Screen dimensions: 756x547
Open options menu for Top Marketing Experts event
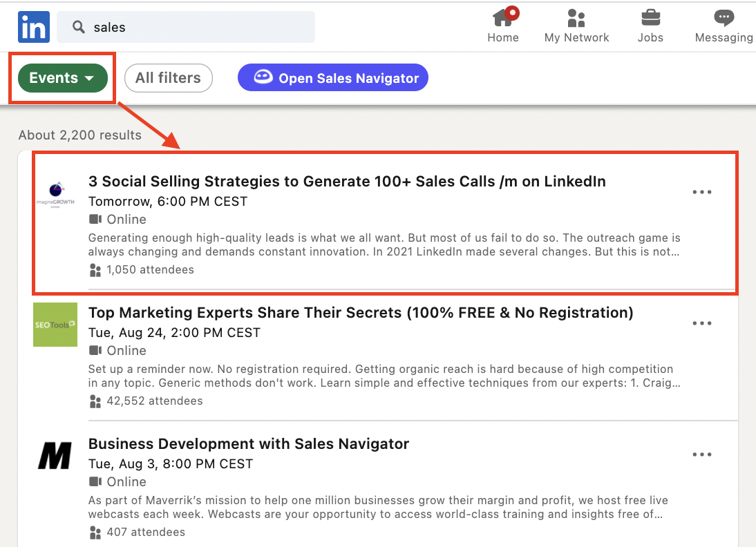[x=702, y=323]
